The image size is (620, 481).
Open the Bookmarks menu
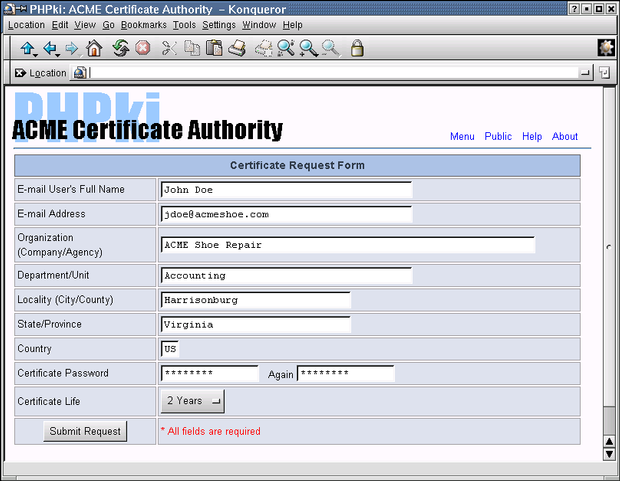[144, 25]
